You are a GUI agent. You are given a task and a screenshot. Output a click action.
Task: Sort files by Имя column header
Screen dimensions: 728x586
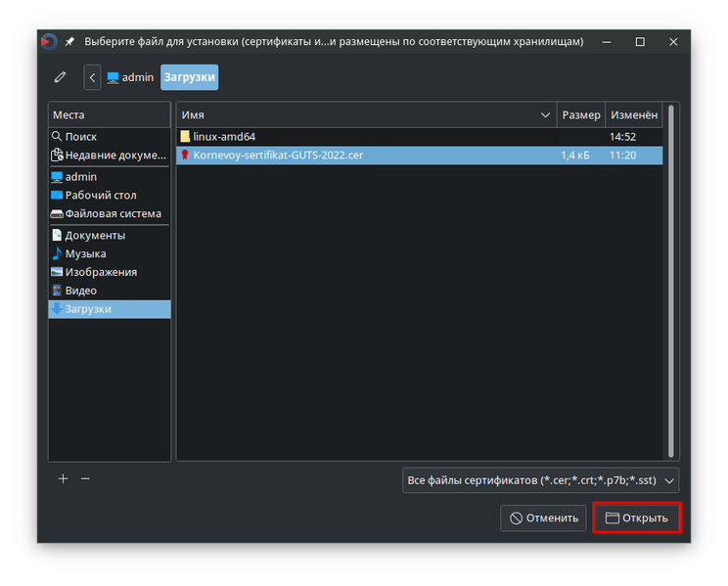point(362,115)
